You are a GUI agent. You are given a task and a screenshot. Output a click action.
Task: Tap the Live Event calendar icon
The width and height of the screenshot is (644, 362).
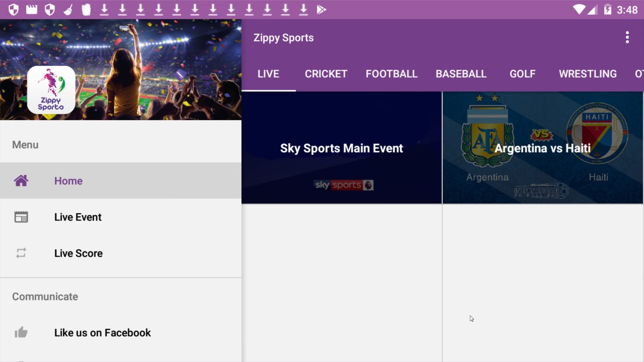tap(21, 217)
